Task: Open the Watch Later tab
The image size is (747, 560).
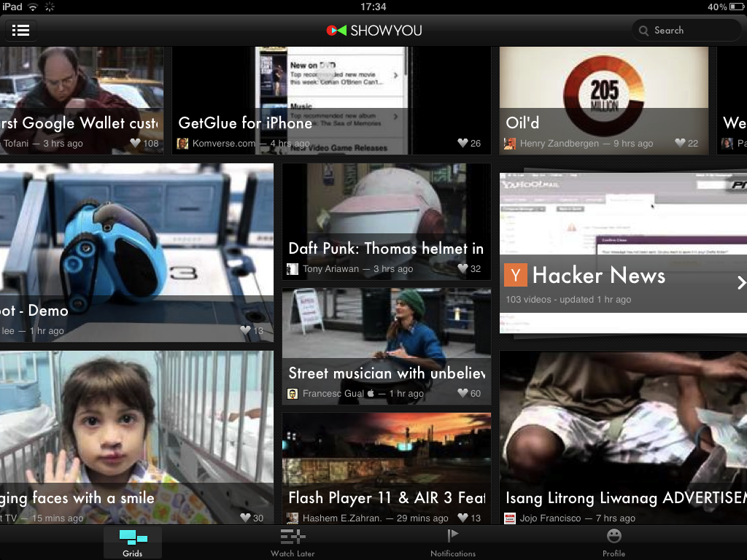Action: click(x=293, y=542)
